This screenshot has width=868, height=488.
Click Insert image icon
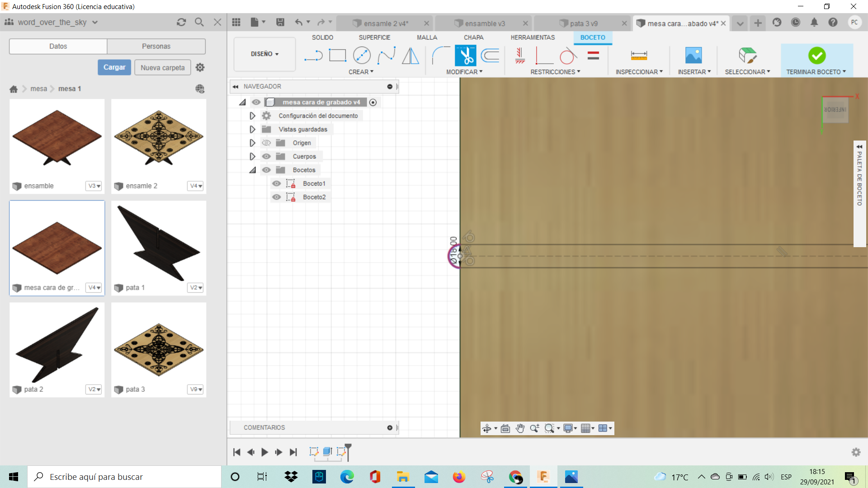click(x=693, y=56)
